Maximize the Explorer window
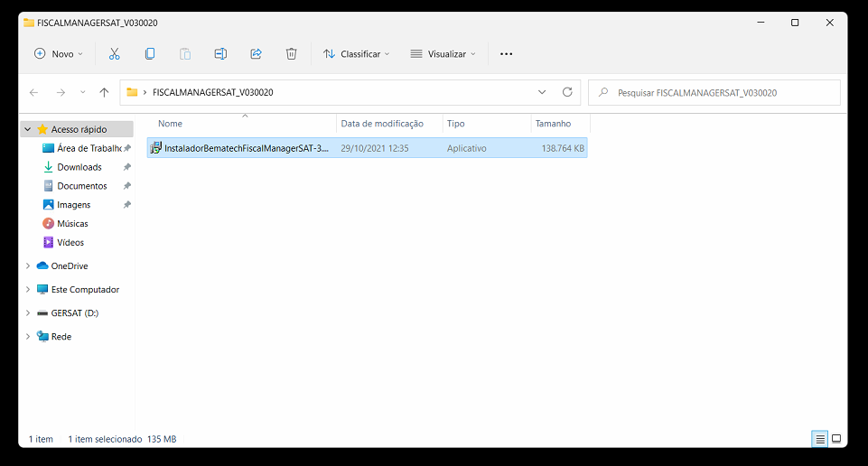868x466 pixels. pyautogui.click(x=795, y=23)
